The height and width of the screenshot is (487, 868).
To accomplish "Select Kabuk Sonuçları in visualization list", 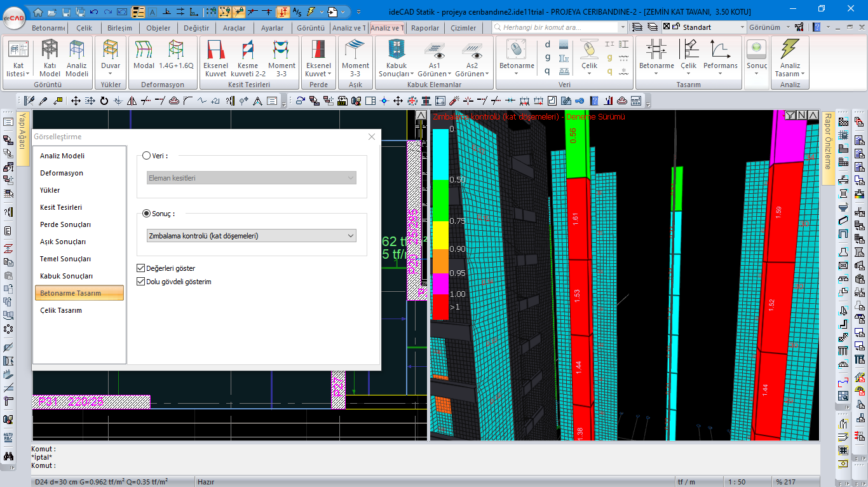I will pyautogui.click(x=67, y=276).
